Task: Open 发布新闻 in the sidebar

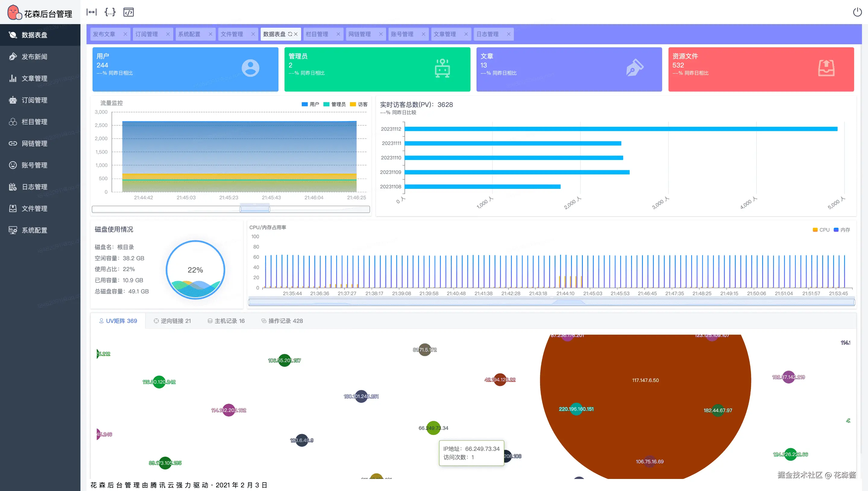Action: [34, 57]
